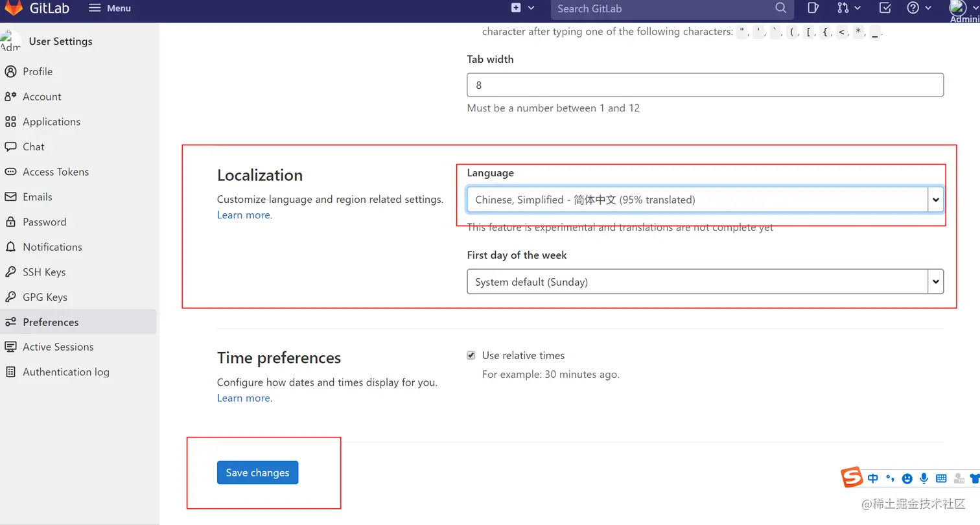
Task: Click the Search GitLab field
Action: (x=661, y=8)
